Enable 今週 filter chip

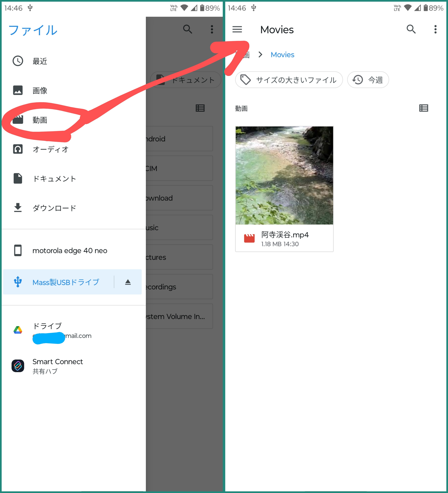[x=368, y=80]
